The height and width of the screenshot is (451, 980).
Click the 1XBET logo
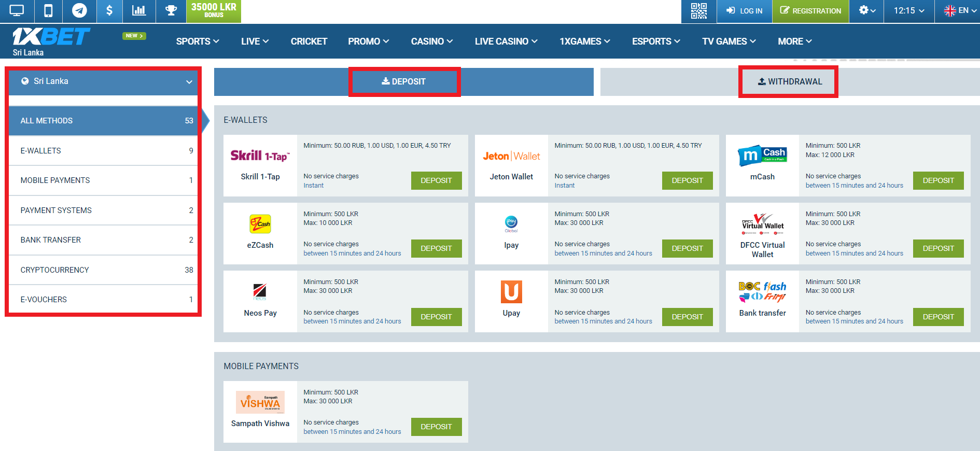click(x=51, y=37)
